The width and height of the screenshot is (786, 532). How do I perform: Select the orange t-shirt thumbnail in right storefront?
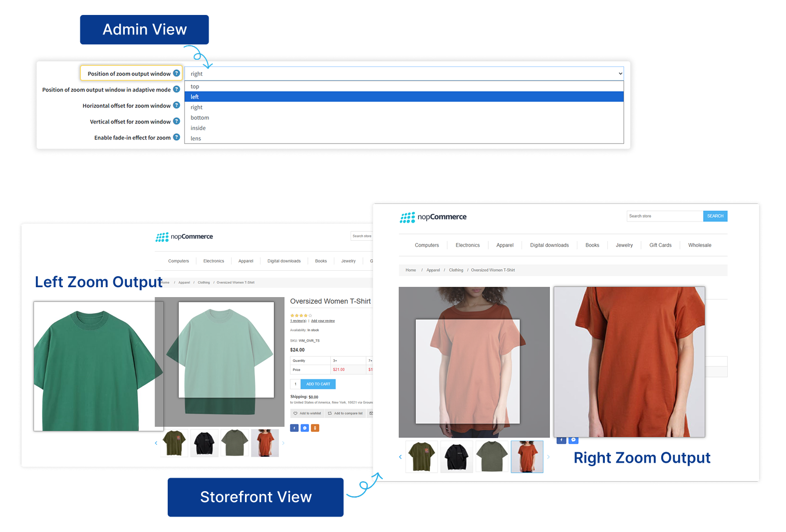(x=527, y=457)
